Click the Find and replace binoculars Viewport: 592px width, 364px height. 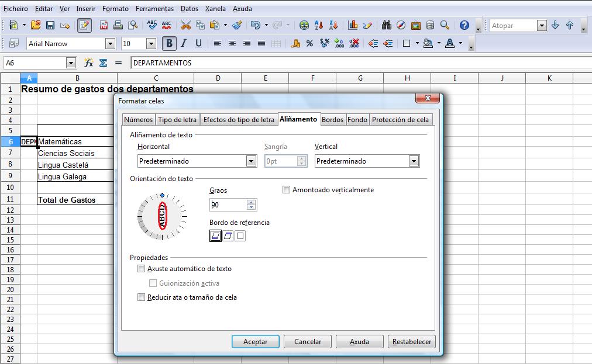387,26
